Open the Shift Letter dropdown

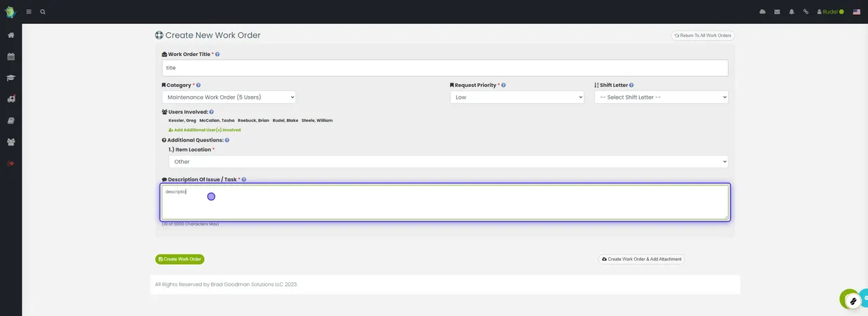[661, 97]
